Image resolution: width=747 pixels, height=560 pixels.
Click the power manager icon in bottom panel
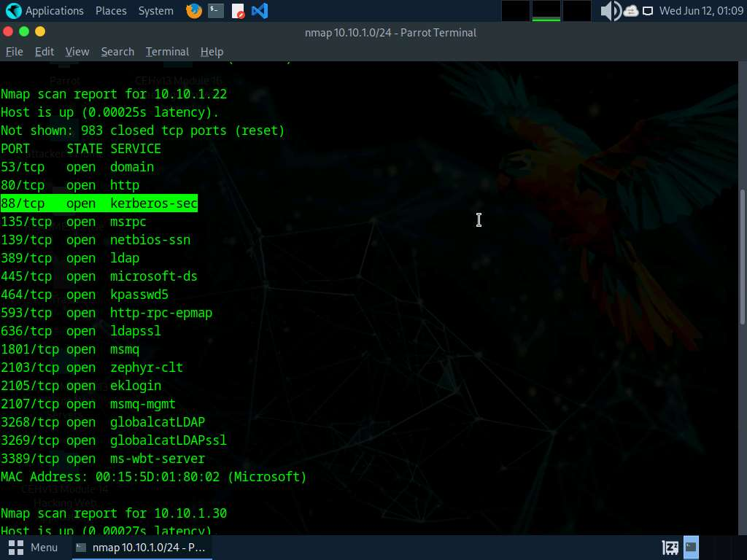(x=670, y=547)
